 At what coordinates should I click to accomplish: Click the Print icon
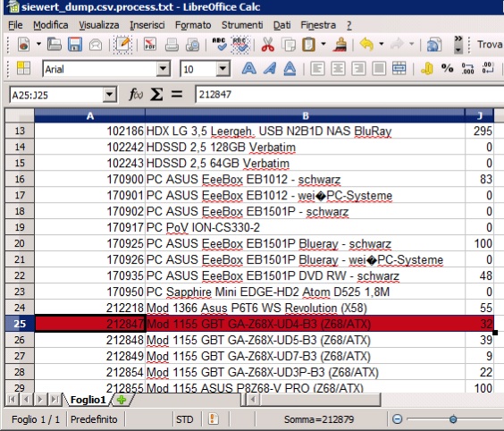pyautogui.click(x=172, y=45)
